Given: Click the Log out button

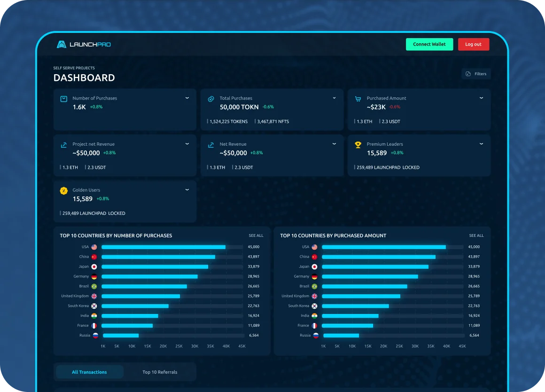Looking at the screenshot, I should 473,44.
